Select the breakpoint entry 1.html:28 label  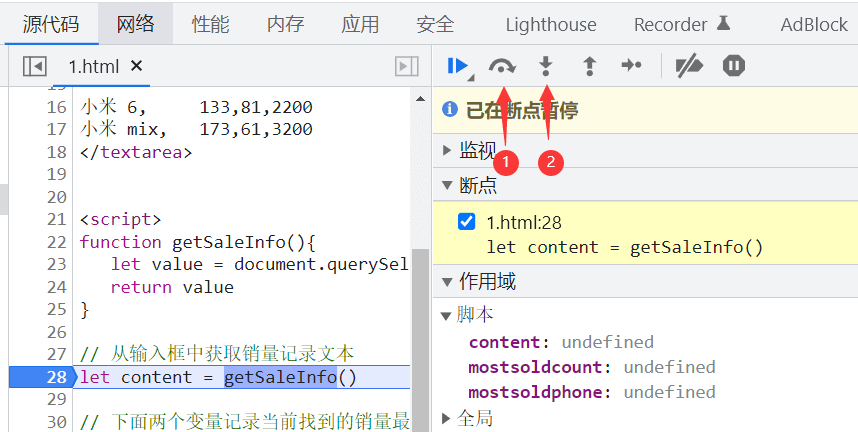pos(524,222)
